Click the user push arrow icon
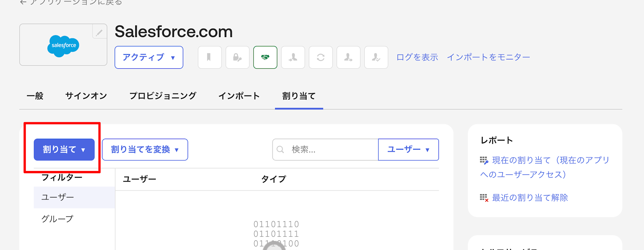This screenshot has height=250, width=644. [x=348, y=57]
